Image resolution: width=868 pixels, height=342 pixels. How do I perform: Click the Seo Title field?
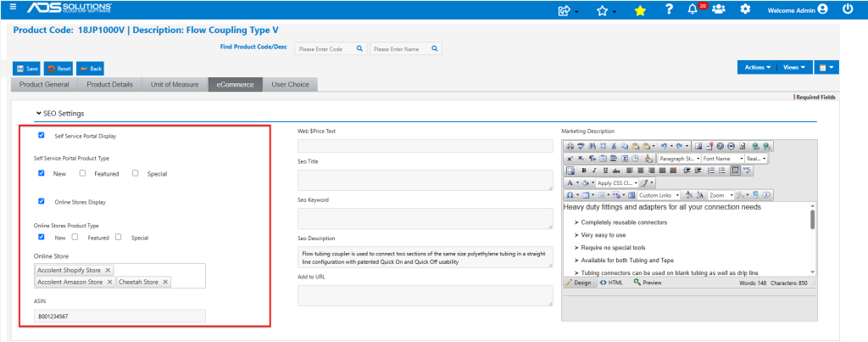pos(426,181)
